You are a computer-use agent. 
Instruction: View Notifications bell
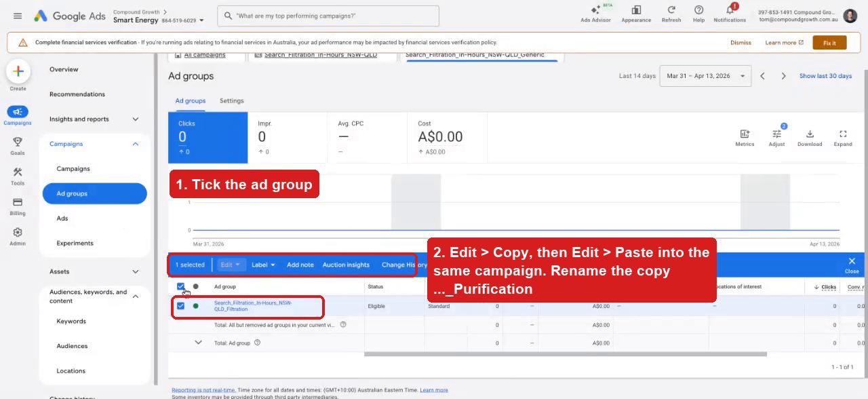click(x=730, y=14)
